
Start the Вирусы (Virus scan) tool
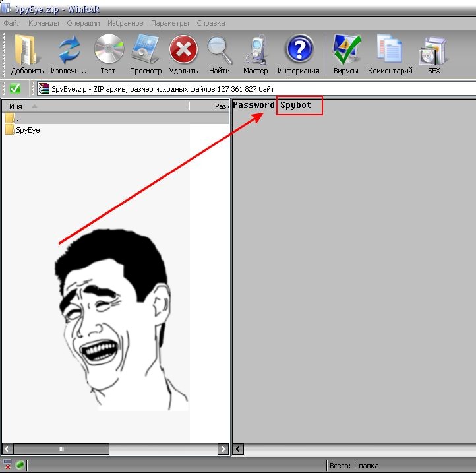346,49
